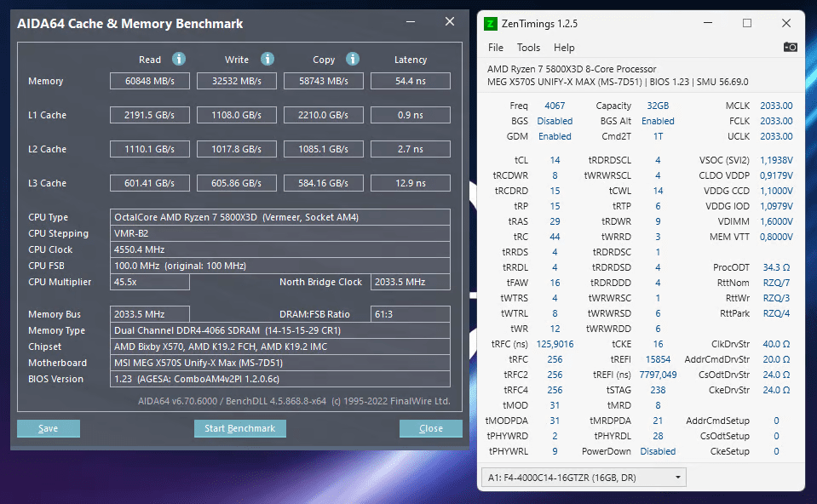The height and width of the screenshot is (504, 817).
Task: Click the ZenTimings green Z app icon
Action: 491,24
